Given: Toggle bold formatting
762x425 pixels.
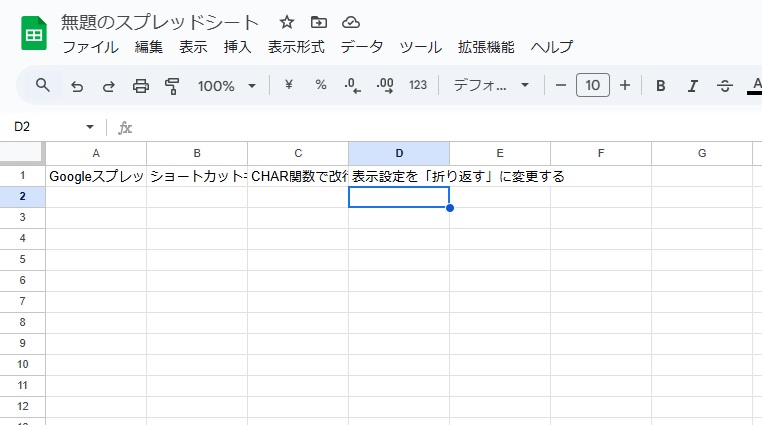Looking at the screenshot, I should click(x=660, y=86).
